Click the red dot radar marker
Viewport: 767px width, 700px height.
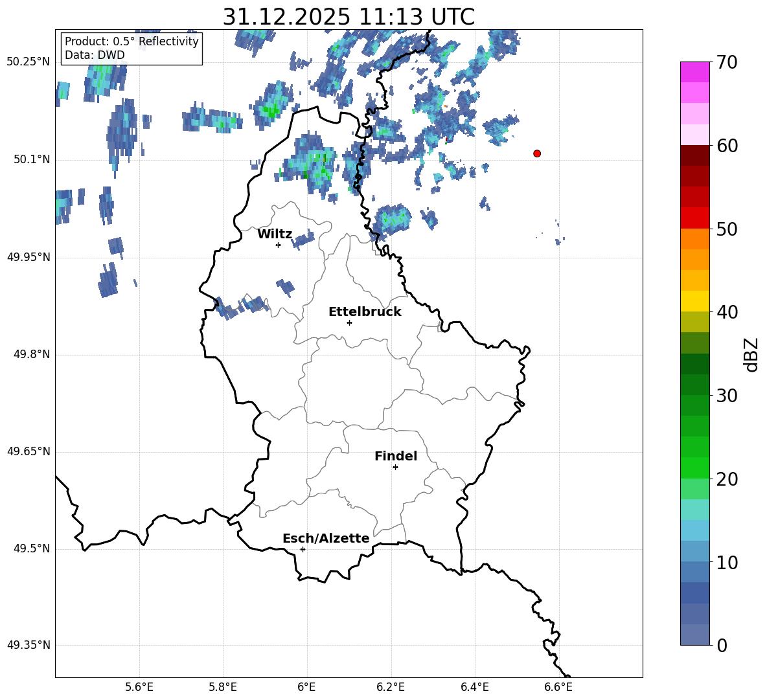(536, 153)
